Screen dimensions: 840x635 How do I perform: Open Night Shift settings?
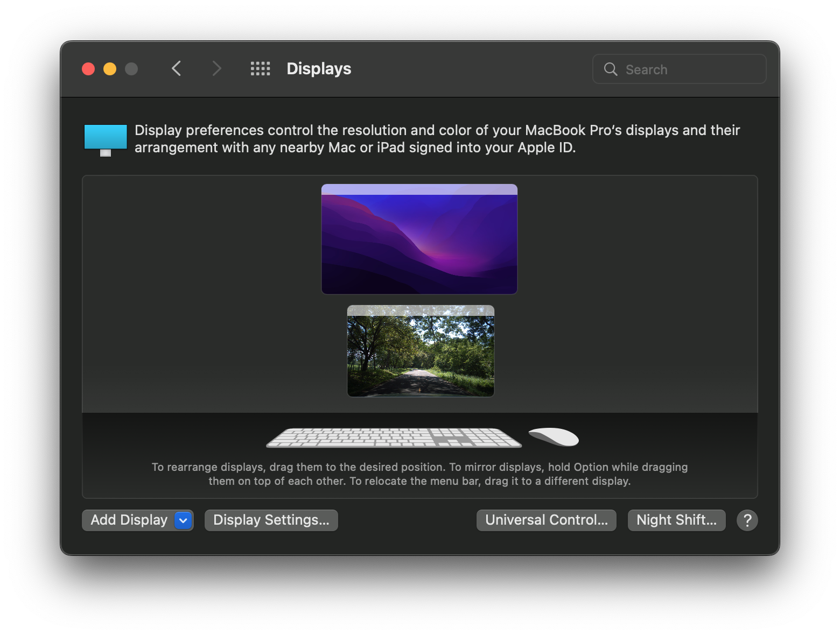(x=676, y=520)
